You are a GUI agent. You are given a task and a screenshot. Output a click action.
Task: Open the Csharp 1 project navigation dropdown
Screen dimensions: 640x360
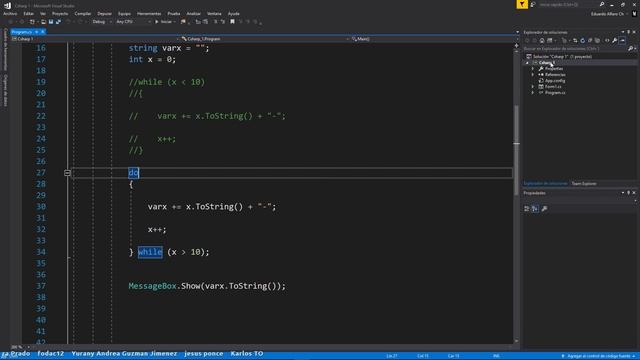point(96,39)
